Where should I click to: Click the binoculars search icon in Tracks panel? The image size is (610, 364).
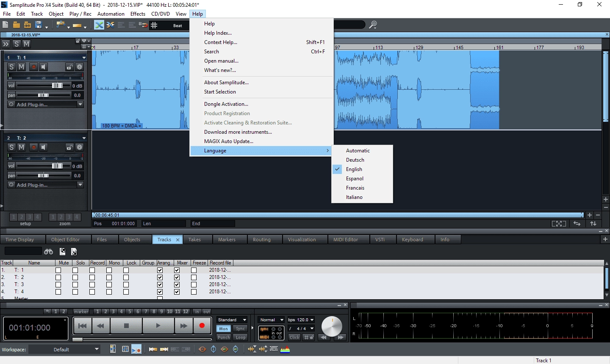point(49,251)
